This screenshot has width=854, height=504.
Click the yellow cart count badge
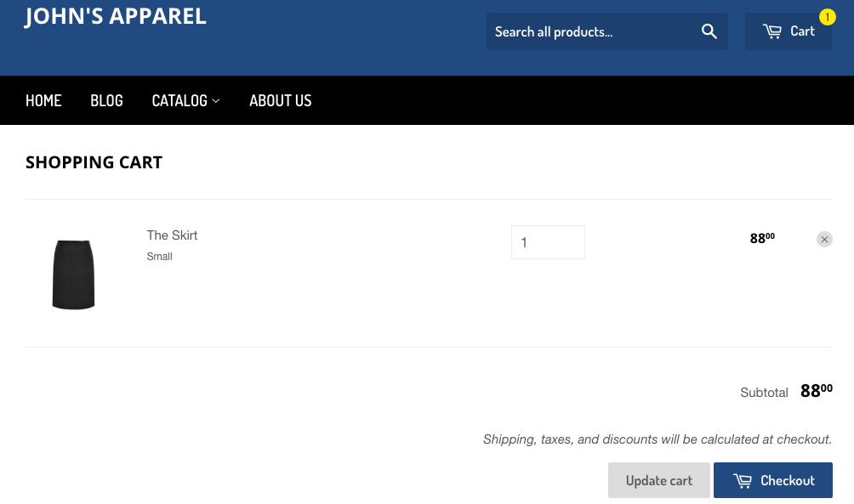[827, 17]
